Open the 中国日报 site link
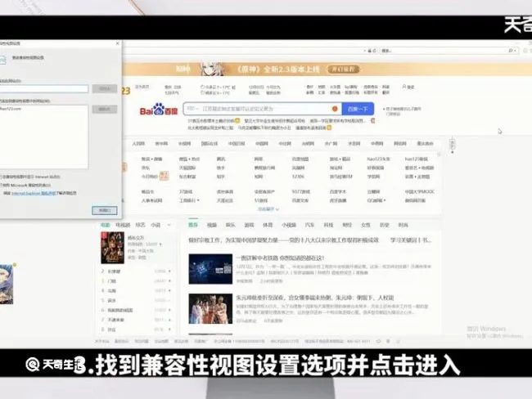The width and height of the screenshot is (532, 399). pyautogui.click(x=237, y=143)
